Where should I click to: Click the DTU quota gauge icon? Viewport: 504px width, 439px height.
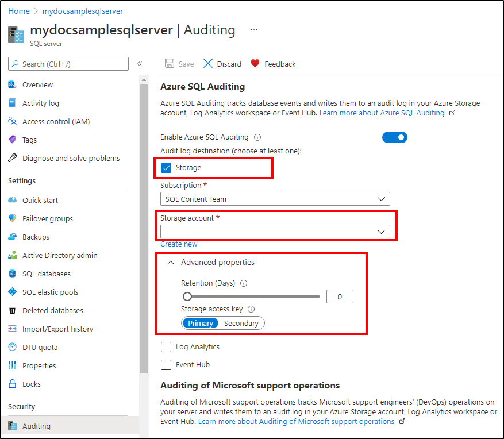[x=12, y=346]
